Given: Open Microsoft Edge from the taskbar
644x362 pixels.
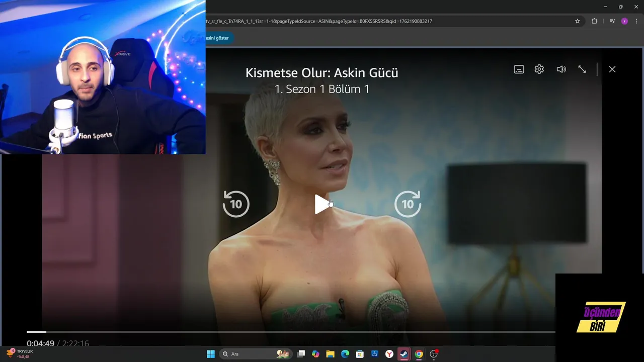Looking at the screenshot, I should pyautogui.click(x=345, y=354).
